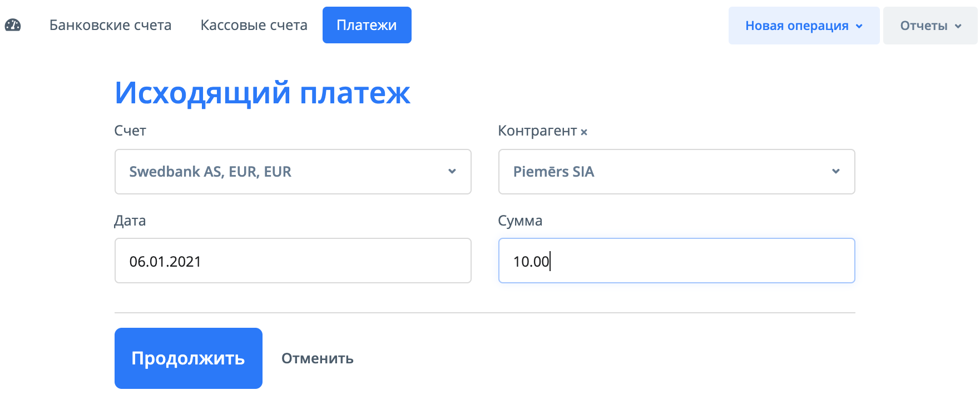
Task: Click the Счет field label
Action: (130, 131)
